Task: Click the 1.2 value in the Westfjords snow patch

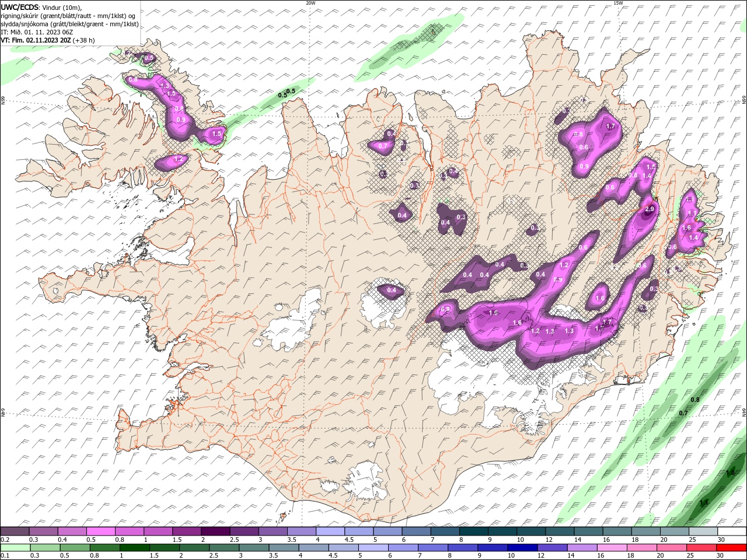Action: pos(179,159)
